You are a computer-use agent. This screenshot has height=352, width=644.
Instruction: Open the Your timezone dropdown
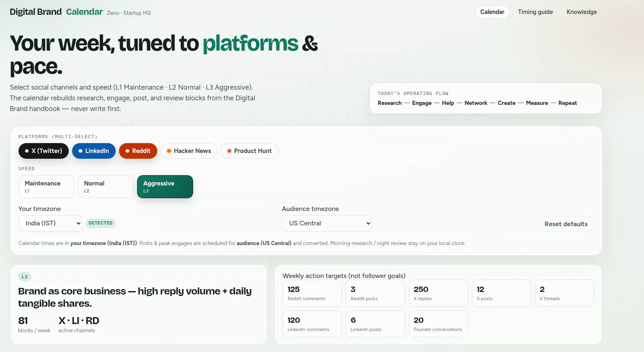coord(50,223)
